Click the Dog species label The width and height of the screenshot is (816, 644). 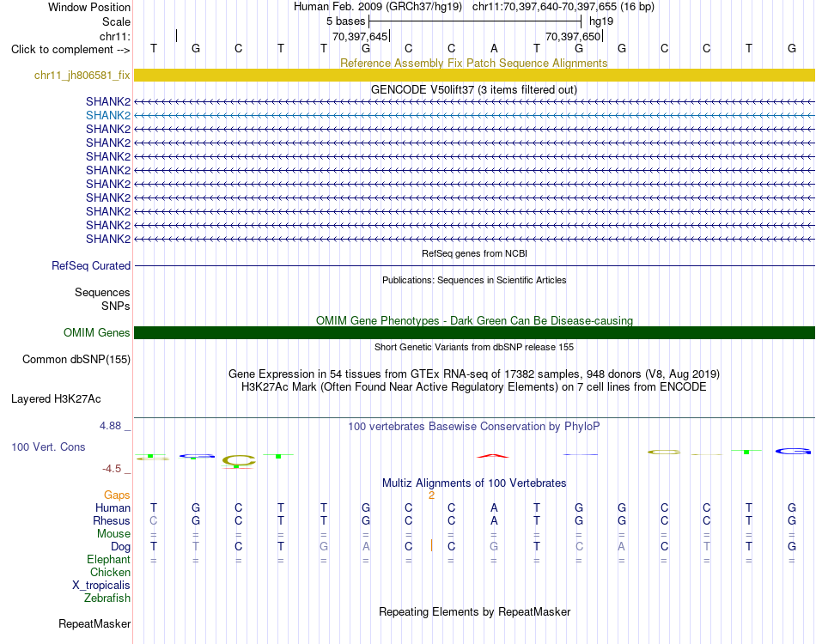(120, 547)
